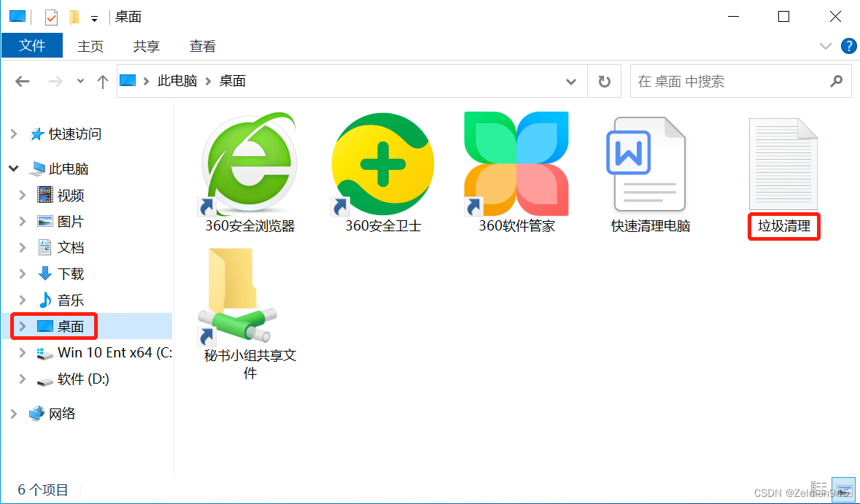
Task: Click 此电脑 in the address breadcrumb
Action: click(x=177, y=81)
